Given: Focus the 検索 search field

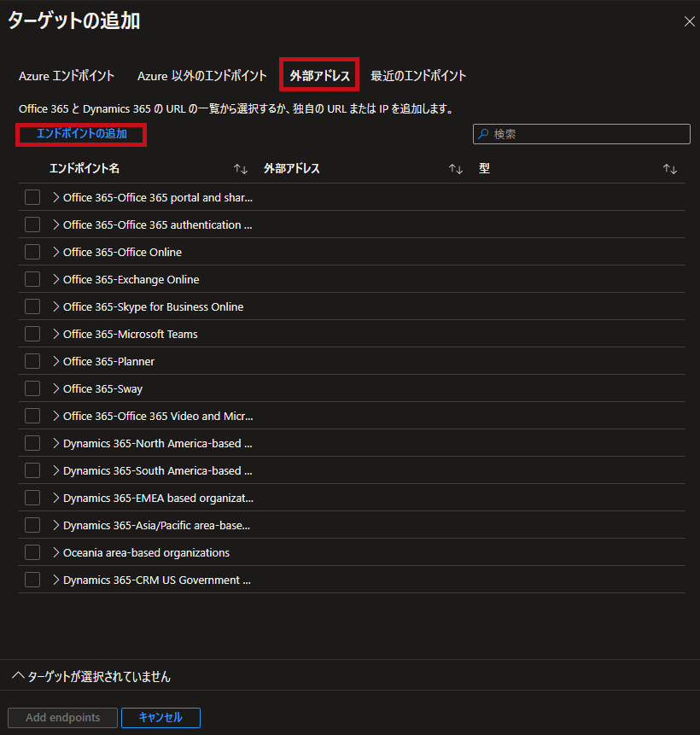Looking at the screenshot, I should (x=581, y=134).
